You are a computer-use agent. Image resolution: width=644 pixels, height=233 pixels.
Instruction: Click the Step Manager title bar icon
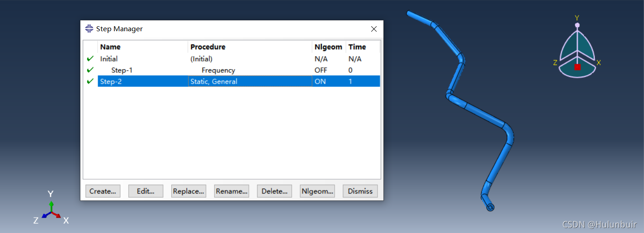pyautogui.click(x=89, y=29)
